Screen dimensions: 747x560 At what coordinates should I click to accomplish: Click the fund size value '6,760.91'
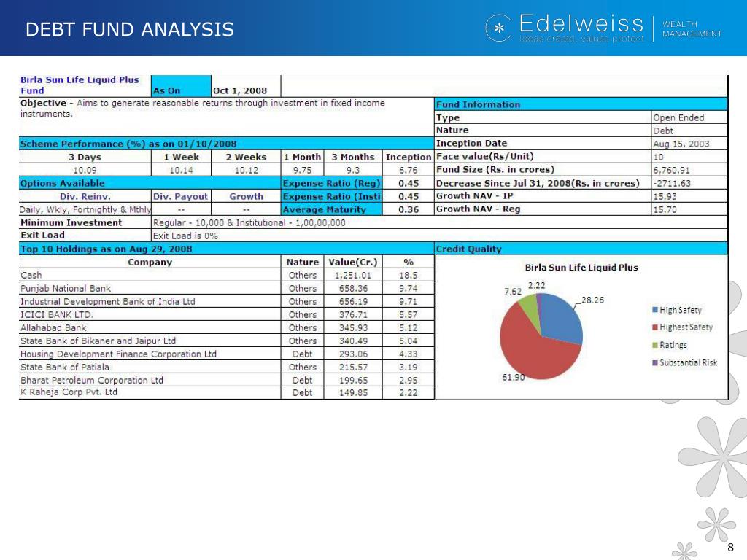pyautogui.click(x=671, y=170)
